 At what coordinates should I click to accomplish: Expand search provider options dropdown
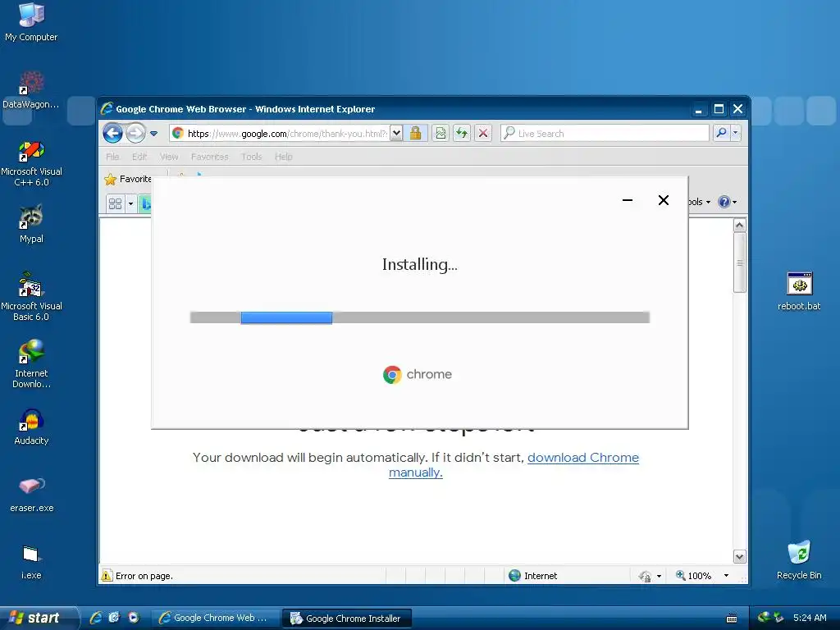[736, 133]
